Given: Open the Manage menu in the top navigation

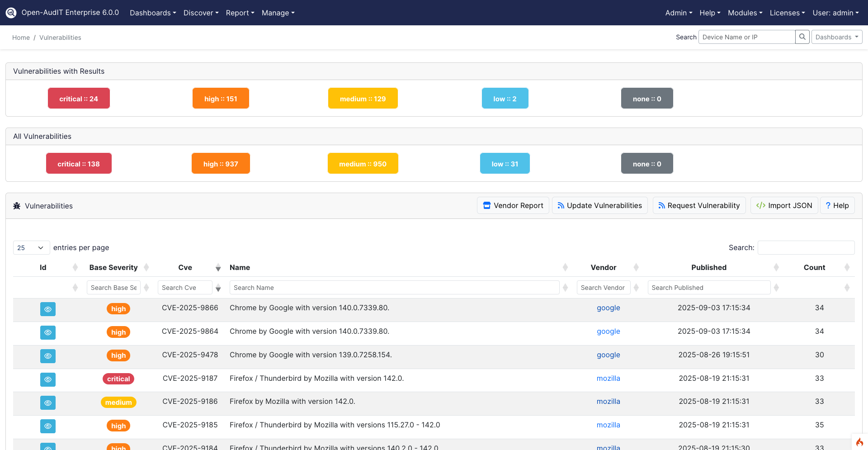Looking at the screenshot, I should (x=278, y=13).
